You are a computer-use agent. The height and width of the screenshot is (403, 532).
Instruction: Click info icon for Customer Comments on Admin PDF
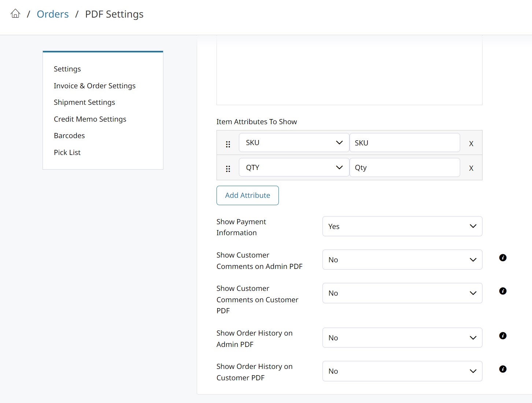point(503,258)
